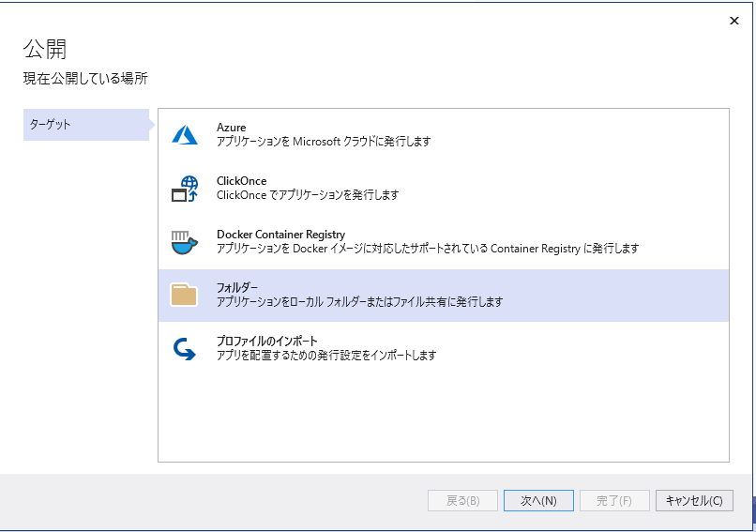Viewport: 756px width, 532px height.
Task: Click the yellow folder icon
Action: pos(184,295)
